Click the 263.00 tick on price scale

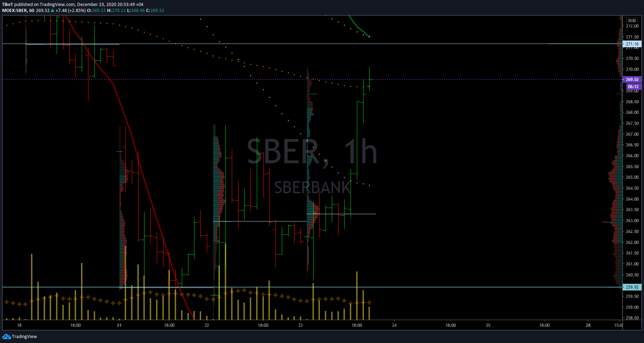632,221
